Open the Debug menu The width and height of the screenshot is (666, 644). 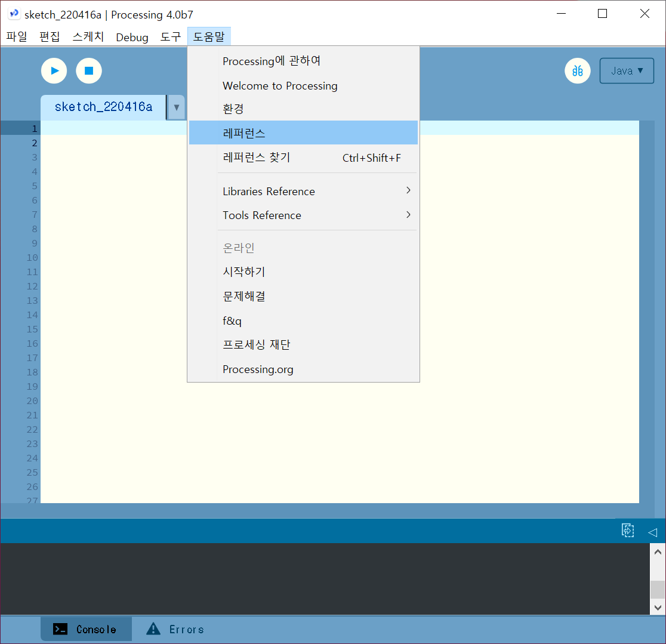[132, 37]
